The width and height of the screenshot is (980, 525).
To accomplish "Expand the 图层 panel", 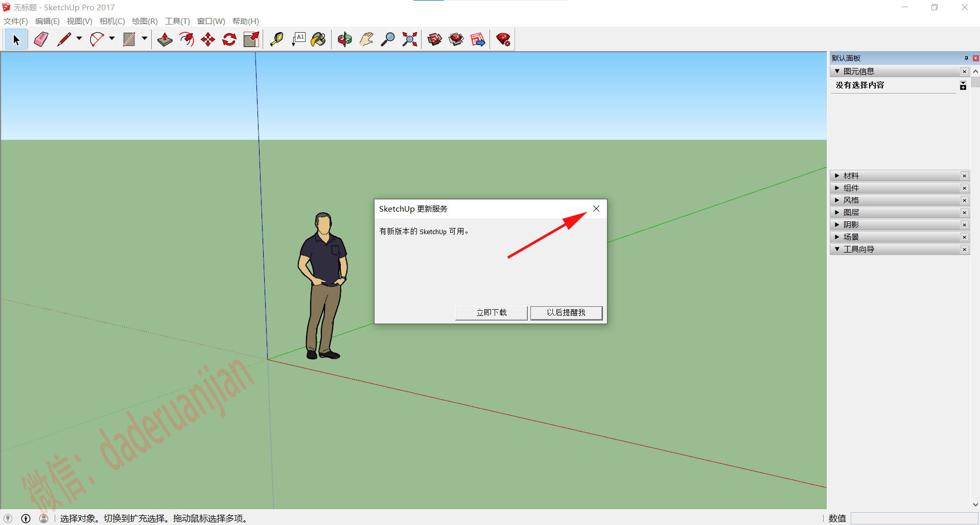I will coord(837,213).
